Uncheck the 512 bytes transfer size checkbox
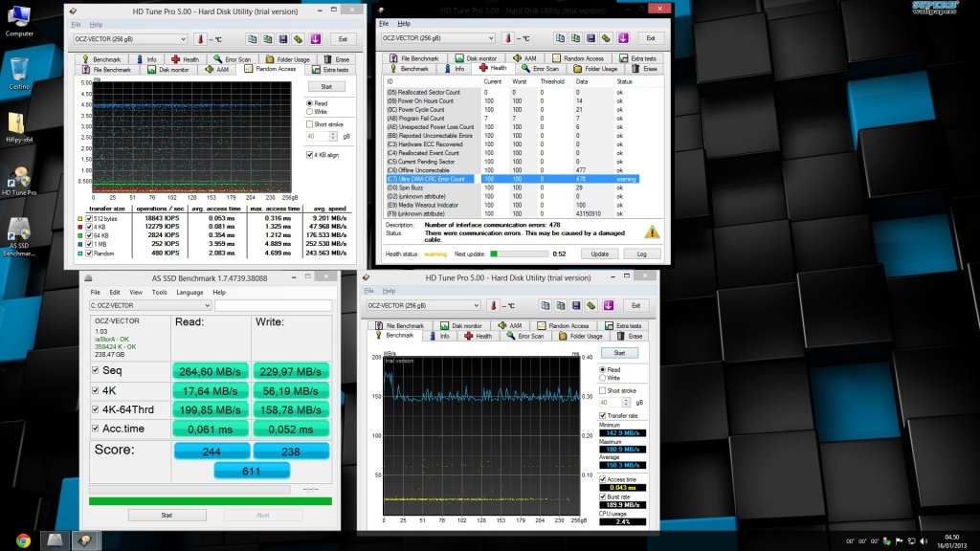This screenshot has height=551, width=980. 89,219
